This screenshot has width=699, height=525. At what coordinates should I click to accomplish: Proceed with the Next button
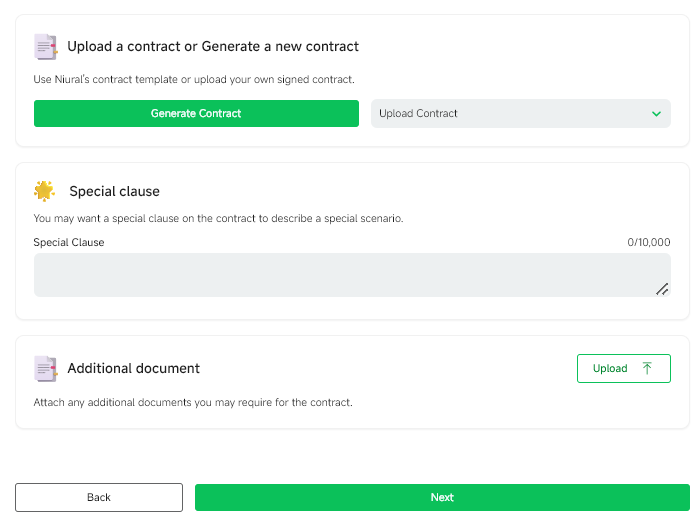point(442,497)
